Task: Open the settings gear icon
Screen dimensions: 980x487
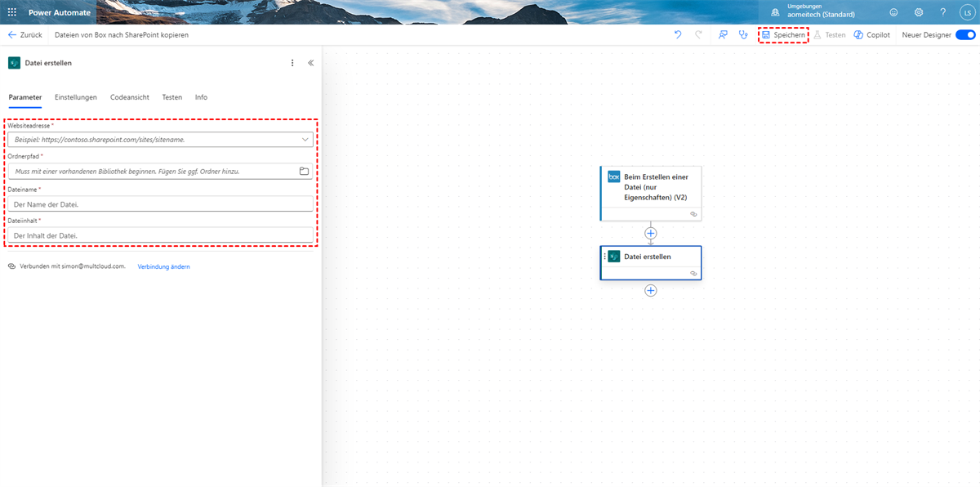Action: [x=919, y=12]
